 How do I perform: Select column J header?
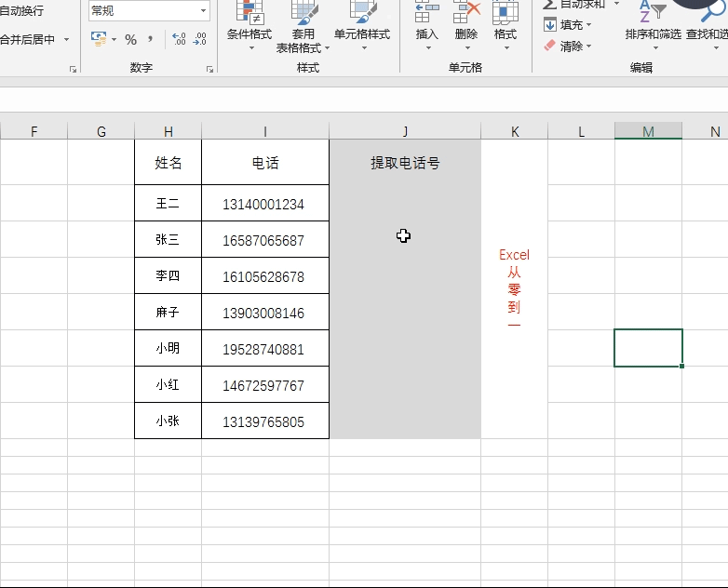405,131
